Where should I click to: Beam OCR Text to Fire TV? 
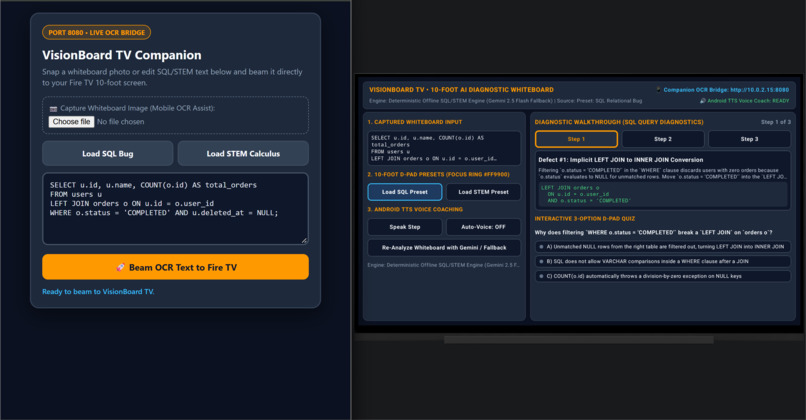tap(175, 267)
